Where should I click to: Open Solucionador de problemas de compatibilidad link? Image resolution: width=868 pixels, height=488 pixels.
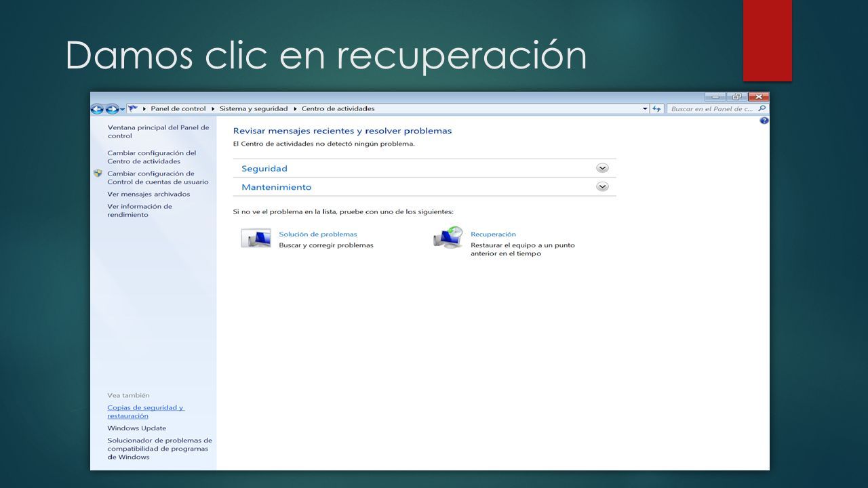[159, 449]
